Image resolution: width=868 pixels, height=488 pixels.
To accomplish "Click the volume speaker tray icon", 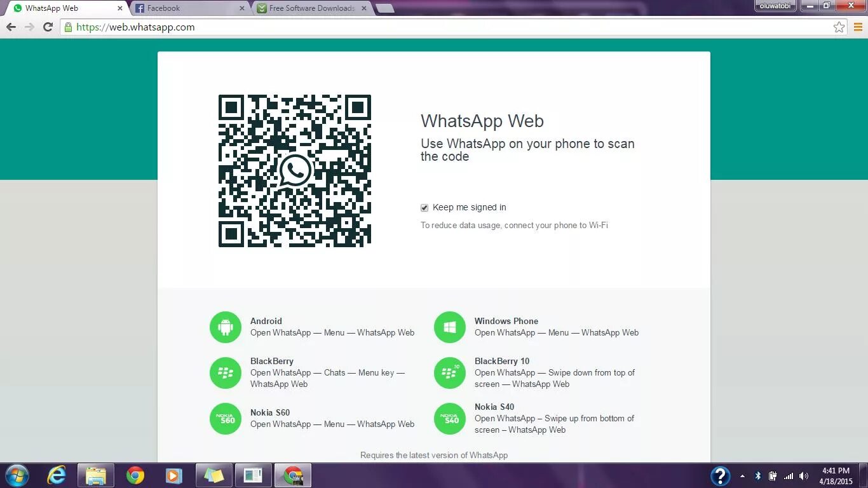I will click(x=804, y=476).
